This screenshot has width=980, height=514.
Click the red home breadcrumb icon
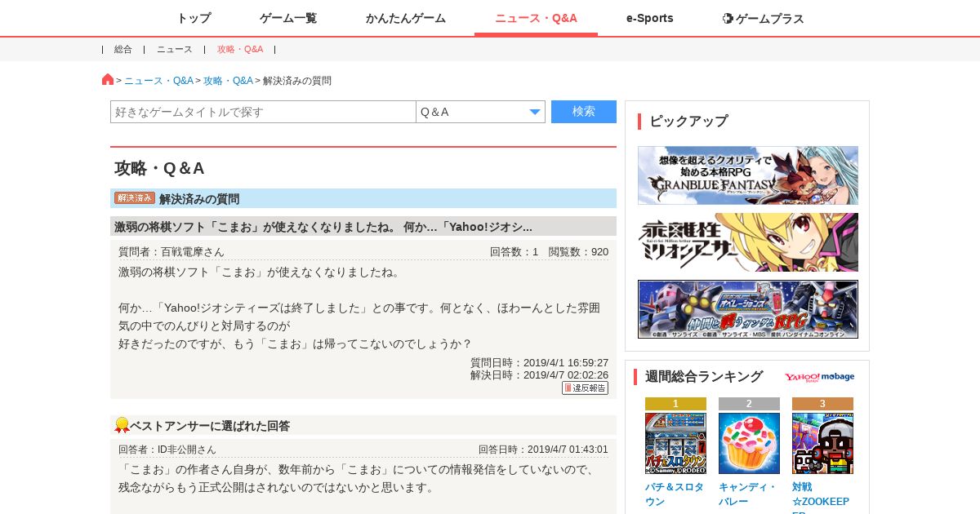click(108, 79)
